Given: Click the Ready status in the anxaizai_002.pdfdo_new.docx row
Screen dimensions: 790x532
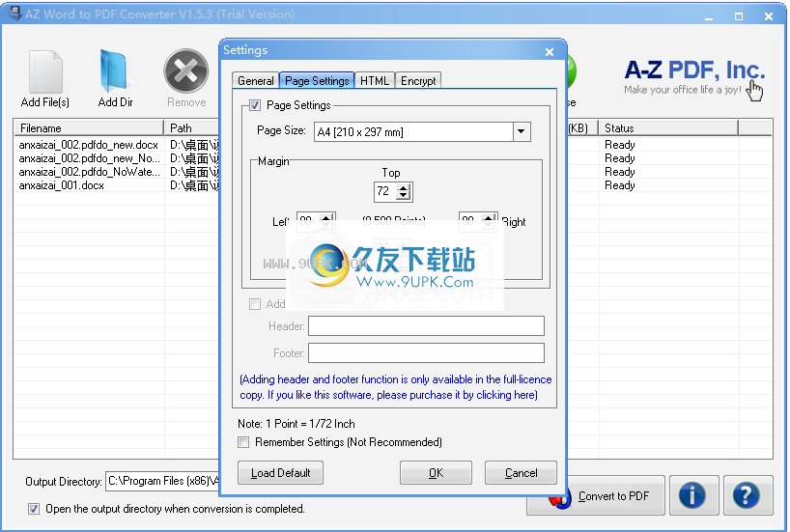Looking at the screenshot, I should pos(620,145).
